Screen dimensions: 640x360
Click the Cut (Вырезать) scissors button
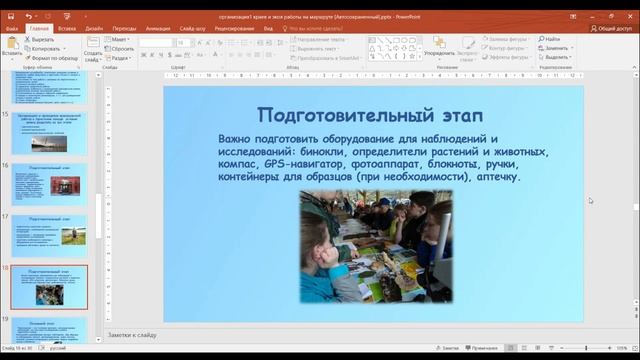[39, 39]
